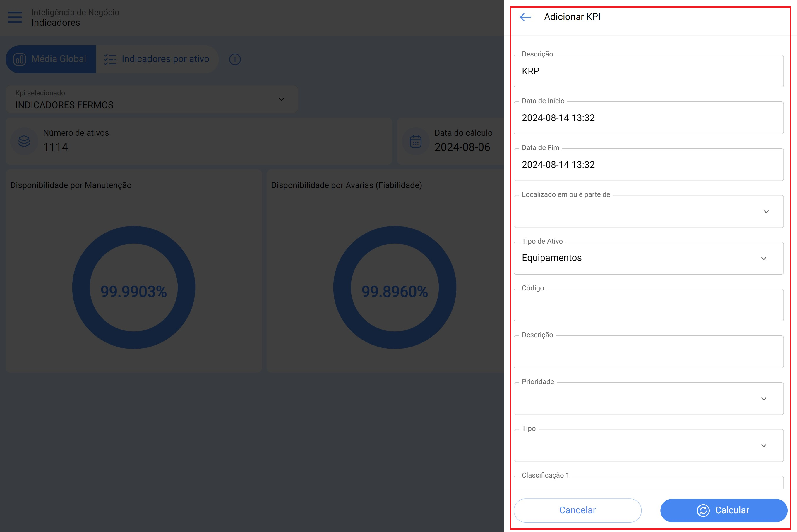Expand the Prioridade dropdown

pyautogui.click(x=648, y=399)
